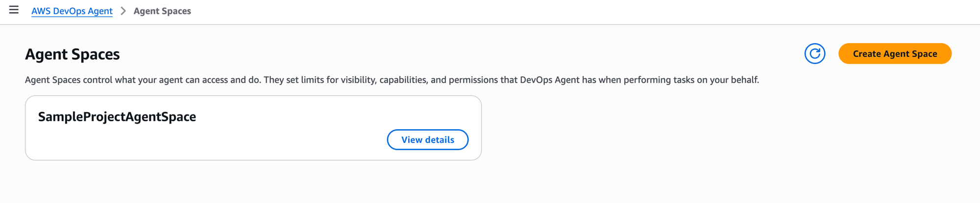Start creating a new Agent Space
This screenshot has height=203, width=980.
(895, 54)
